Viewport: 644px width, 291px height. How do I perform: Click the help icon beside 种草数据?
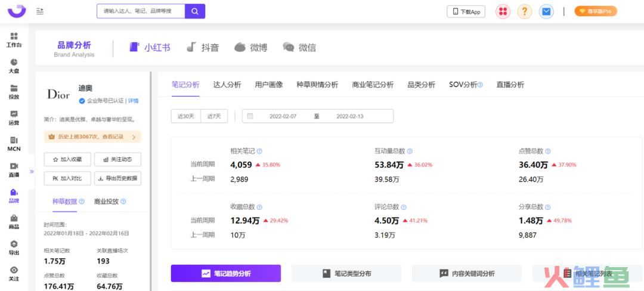coord(82,202)
